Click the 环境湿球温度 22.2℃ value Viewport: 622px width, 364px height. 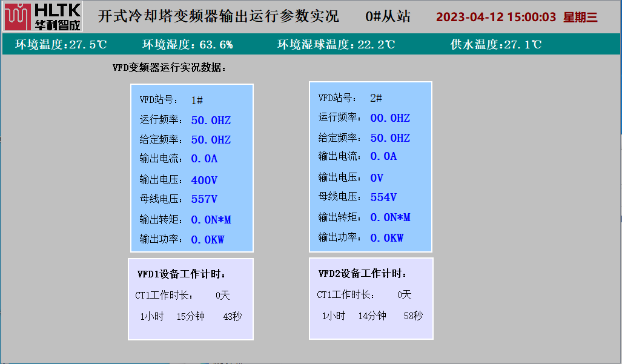pyautogui.click(x=336, y=44)
